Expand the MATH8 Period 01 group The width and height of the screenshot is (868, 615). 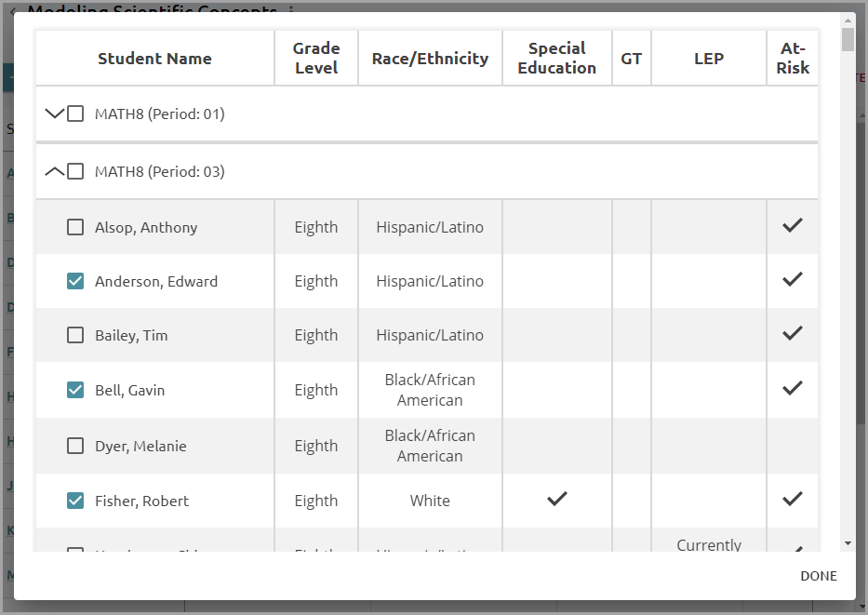point(54,114)
